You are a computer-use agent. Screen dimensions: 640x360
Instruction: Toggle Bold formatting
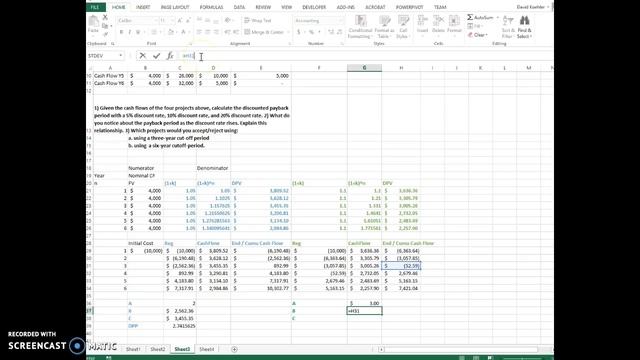point(121,32)
